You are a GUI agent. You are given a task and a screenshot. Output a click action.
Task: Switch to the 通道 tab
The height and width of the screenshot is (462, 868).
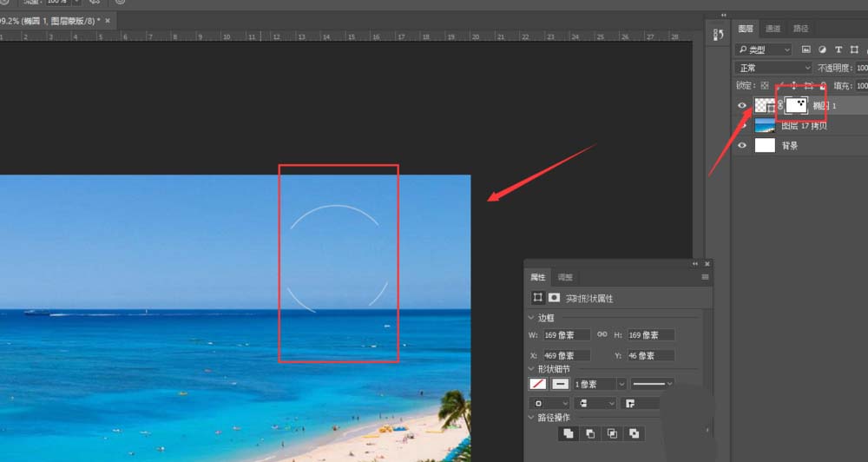point(773,29)
